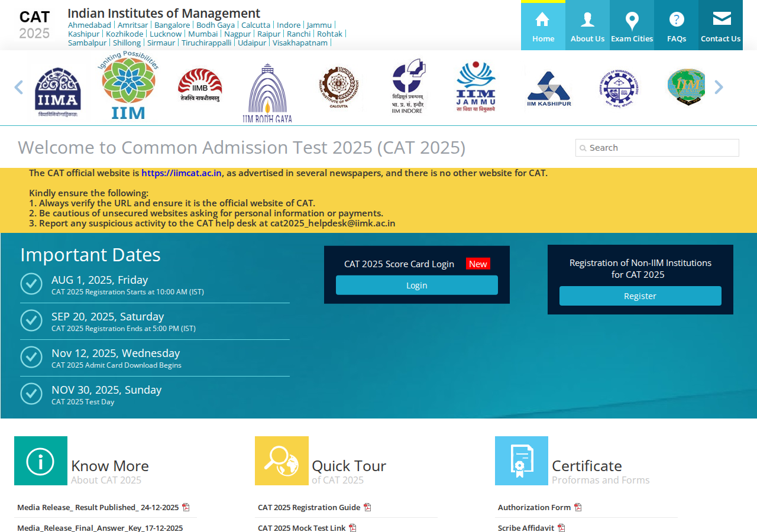This screenshot has height=532, width=757.
Task: Open the Bodh Gaya campus link
Action: (x=216, y=25)
